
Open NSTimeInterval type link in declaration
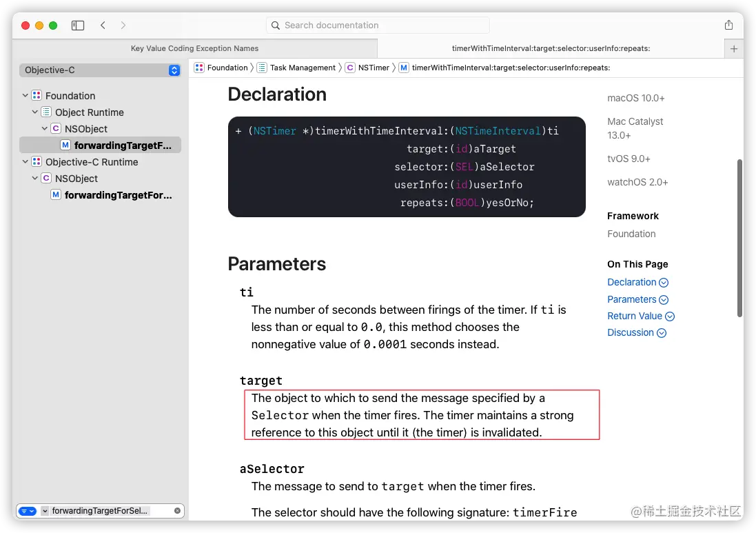[498, 131]
